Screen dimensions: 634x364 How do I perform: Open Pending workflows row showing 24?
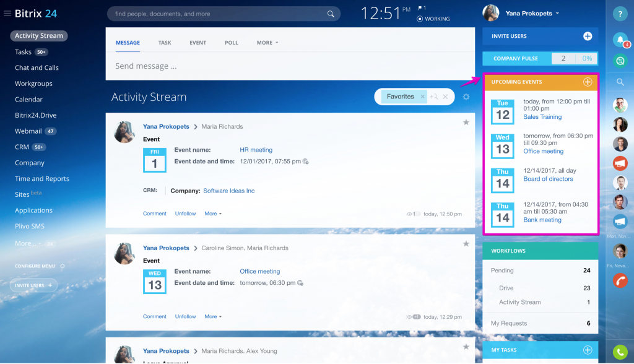[x=540, y=271]
